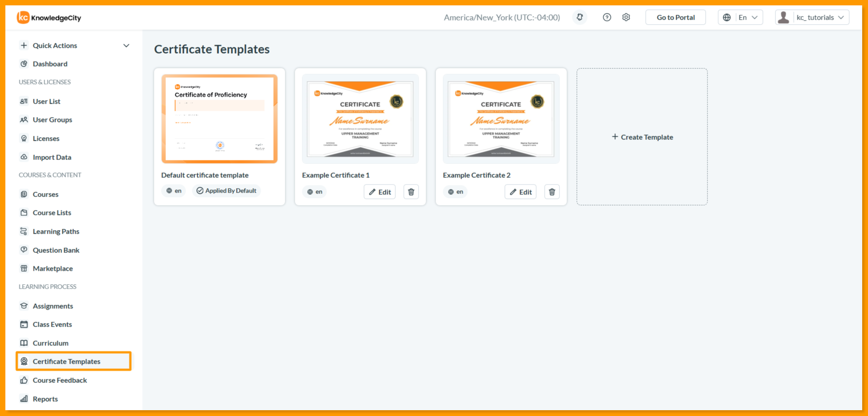The image size is (868, 416).
Task: Click the COURSES & CONTENT section label
Action: pyautogui.click(x=50, y=175)
